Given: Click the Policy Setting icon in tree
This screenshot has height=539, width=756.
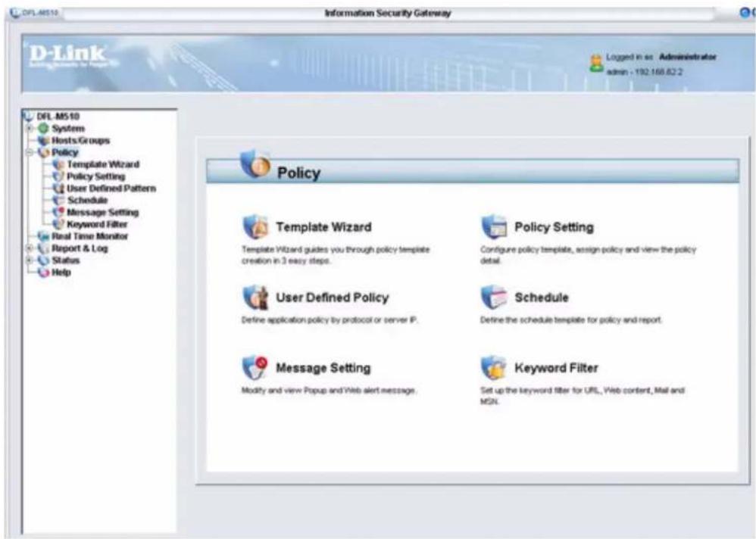Looking at the screenshot, I should pyautogui.click(x=59, y=177).
